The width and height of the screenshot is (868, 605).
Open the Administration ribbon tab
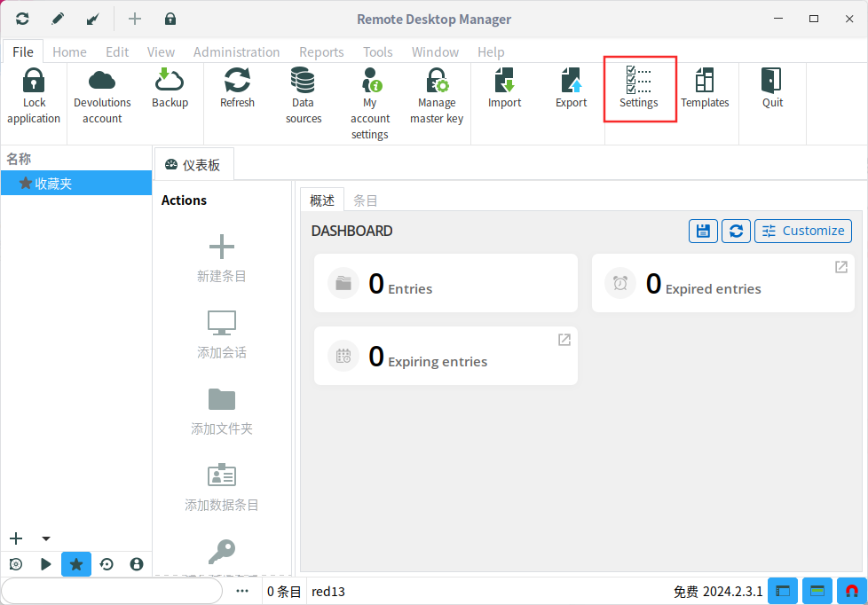click(236, 51)
